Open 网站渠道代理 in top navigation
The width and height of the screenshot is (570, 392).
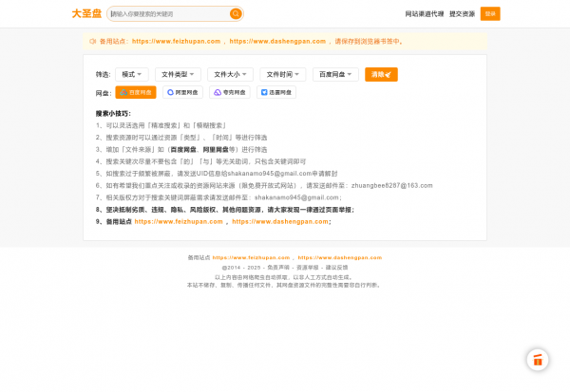(425, 14)
